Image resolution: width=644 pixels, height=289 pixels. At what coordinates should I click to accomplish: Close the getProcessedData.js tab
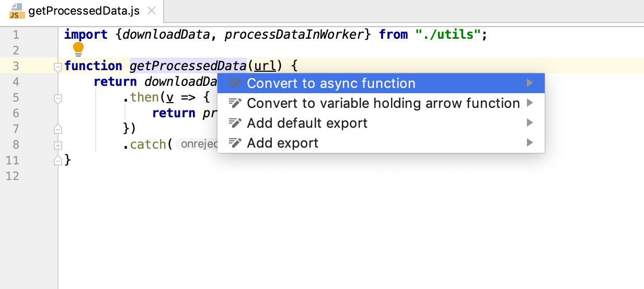tap(151, 11)
